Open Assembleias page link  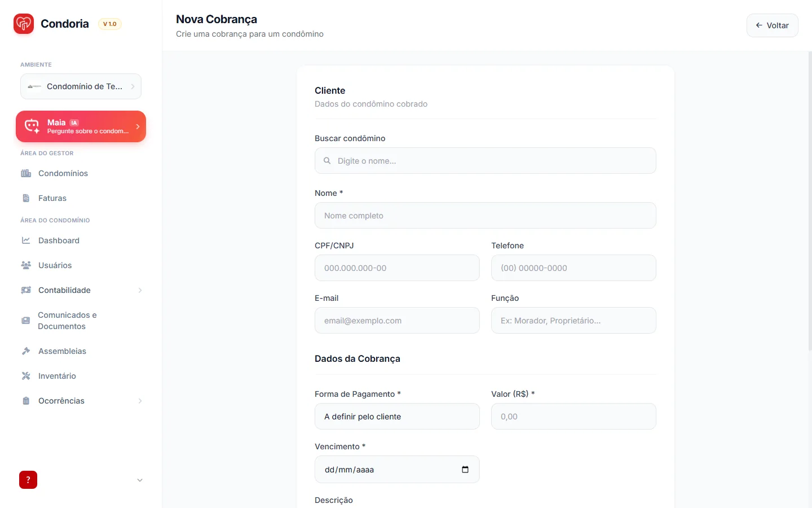(x=81, y=351)
